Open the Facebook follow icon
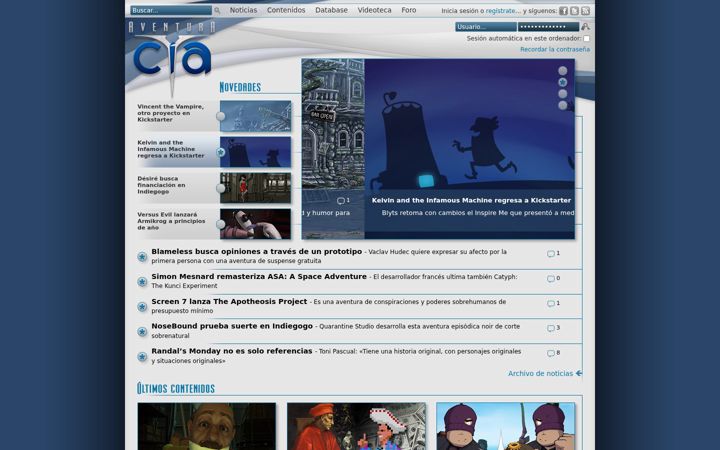 pos(563,11)
